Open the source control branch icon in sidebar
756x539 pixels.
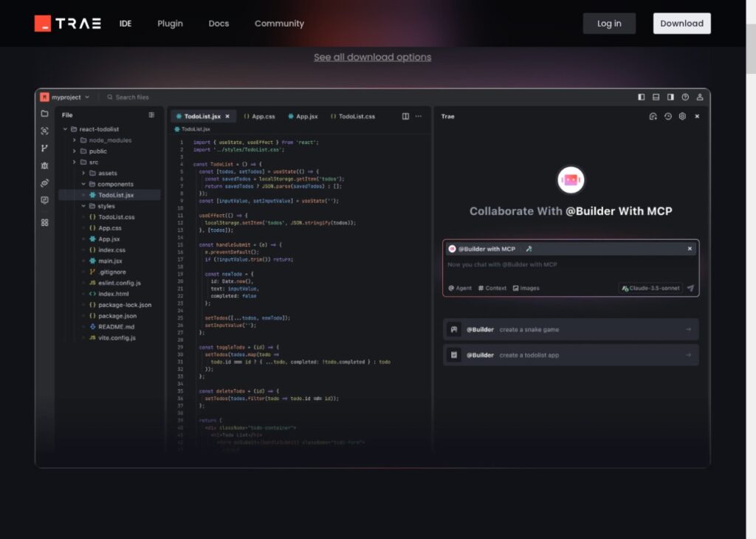click(x=44, y=148)
